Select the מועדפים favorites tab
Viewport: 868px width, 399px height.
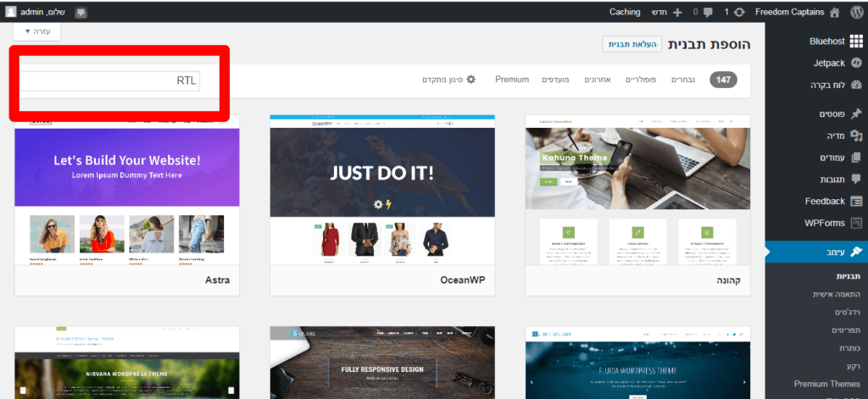coord(556,80)
